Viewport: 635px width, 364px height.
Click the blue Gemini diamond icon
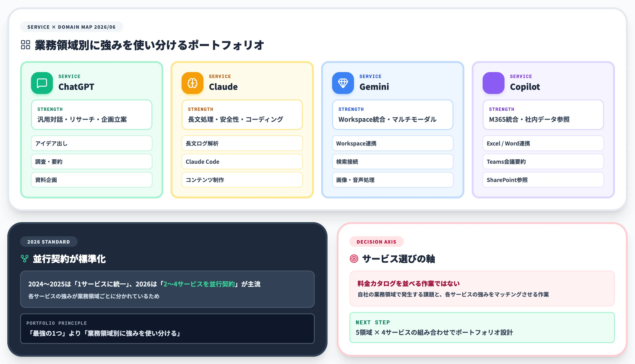tap(343, 83)
